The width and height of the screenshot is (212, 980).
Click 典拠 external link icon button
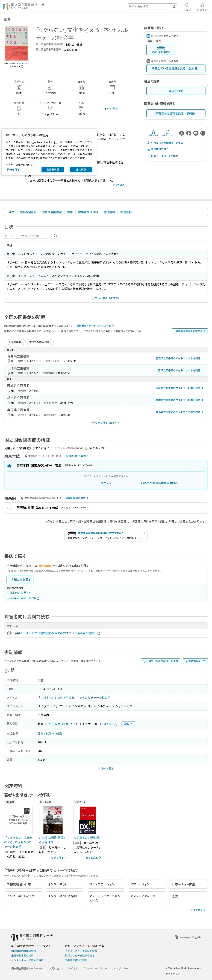point(128,724)
